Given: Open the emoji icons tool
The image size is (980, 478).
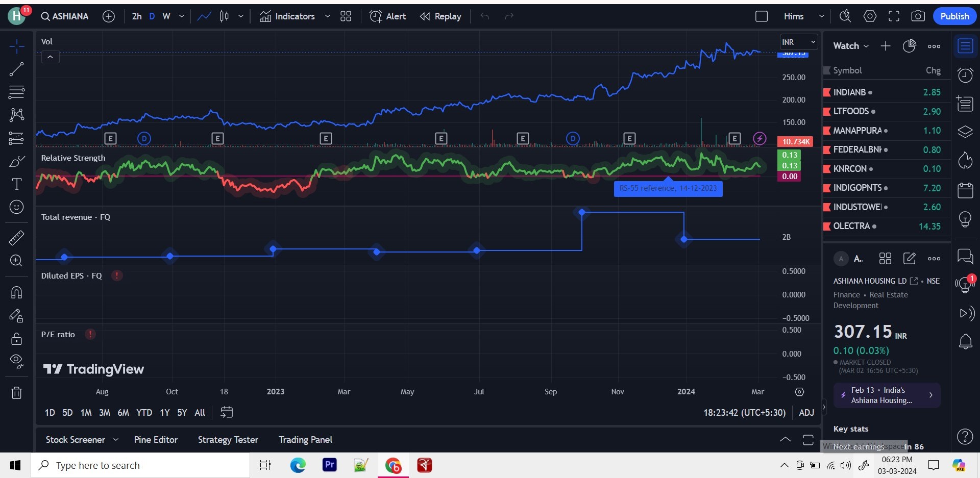Looking at the screenshot, I should tap(17, 207).
